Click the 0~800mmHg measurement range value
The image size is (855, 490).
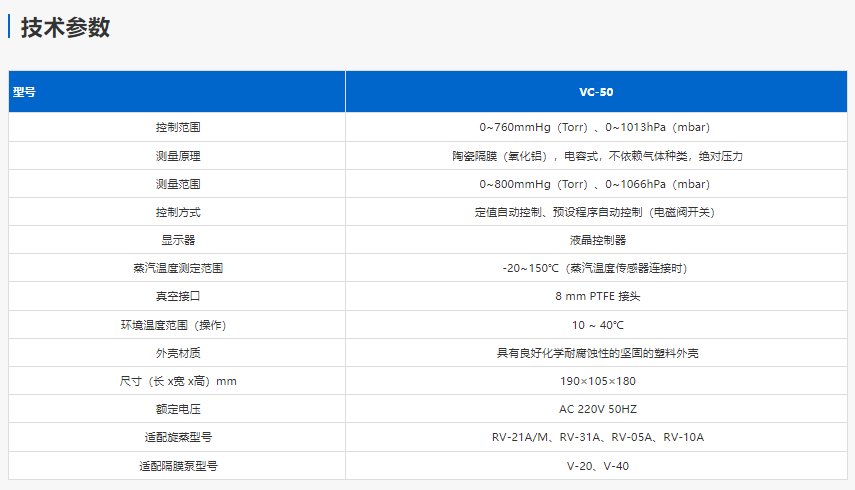point(596,184)
